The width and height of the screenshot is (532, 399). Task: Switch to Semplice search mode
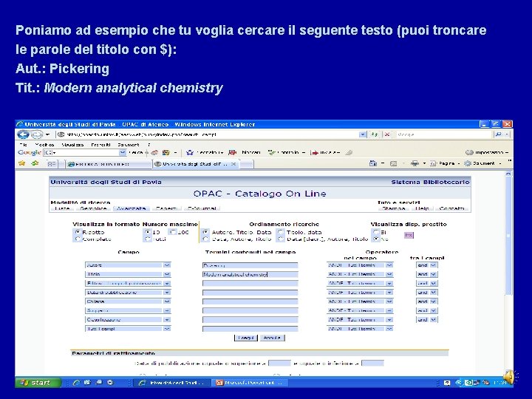click(x=93, y=208)
